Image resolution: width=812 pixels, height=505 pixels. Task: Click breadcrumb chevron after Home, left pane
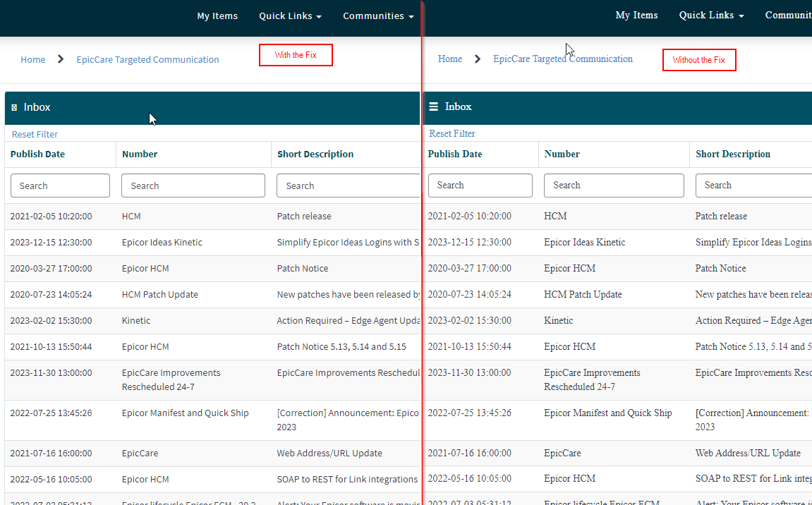pos(61,59)
